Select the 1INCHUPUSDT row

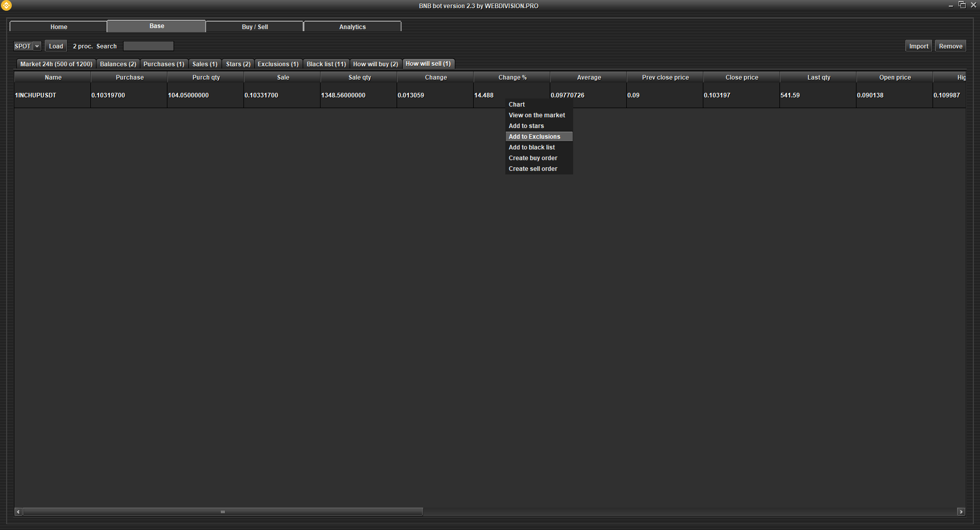point(36,95)
